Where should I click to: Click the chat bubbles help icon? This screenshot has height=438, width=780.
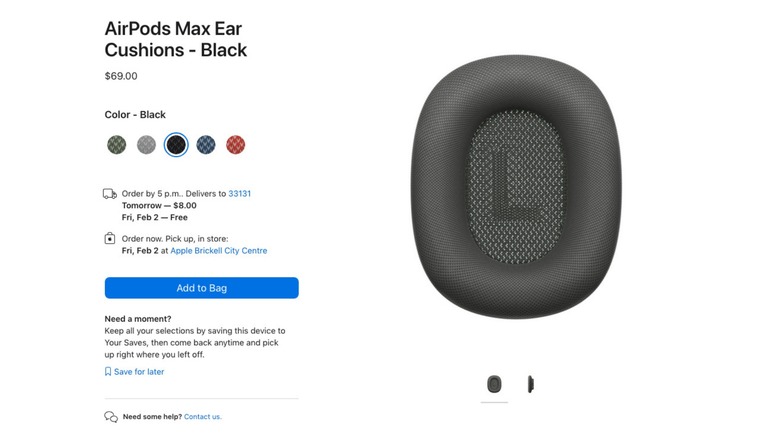coord(111,417)
